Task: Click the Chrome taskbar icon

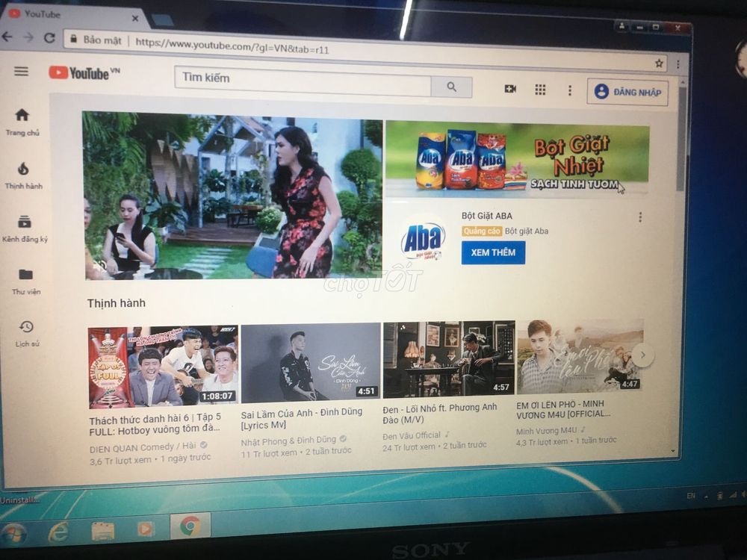Action: click(190, 526)
